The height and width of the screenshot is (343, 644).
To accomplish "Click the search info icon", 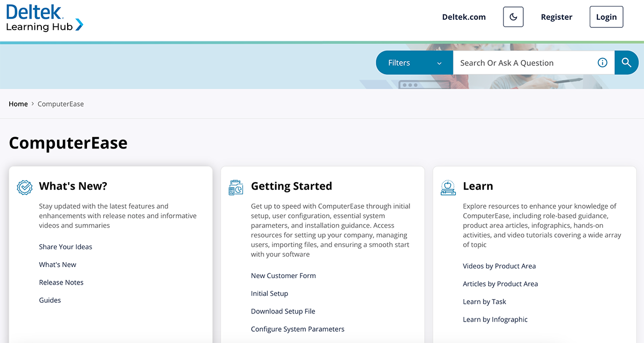I will pyautogui.click(x=602, y=63).
